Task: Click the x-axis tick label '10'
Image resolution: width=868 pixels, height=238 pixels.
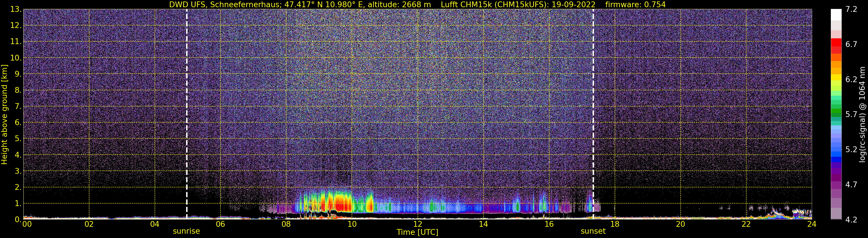Action: (352, 224)
